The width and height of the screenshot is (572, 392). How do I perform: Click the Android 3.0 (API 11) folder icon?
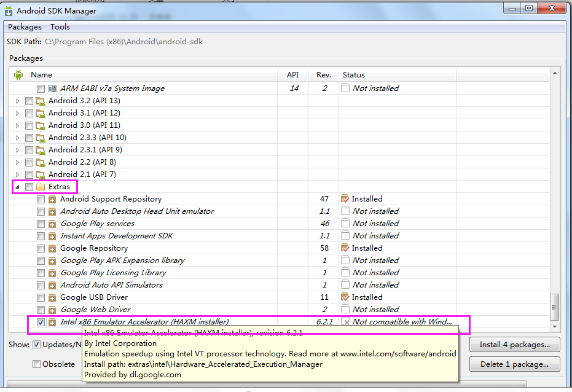(x=41, y=126)
